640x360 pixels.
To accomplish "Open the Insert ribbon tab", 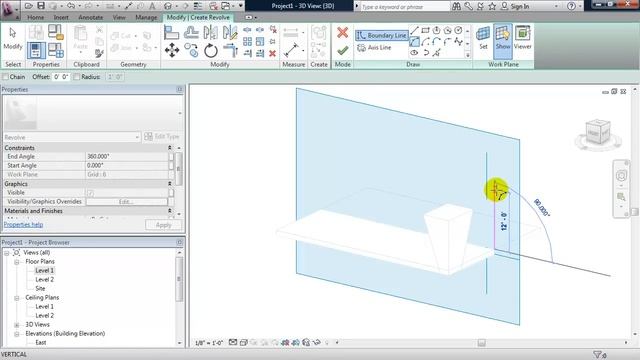I will 61,18.
